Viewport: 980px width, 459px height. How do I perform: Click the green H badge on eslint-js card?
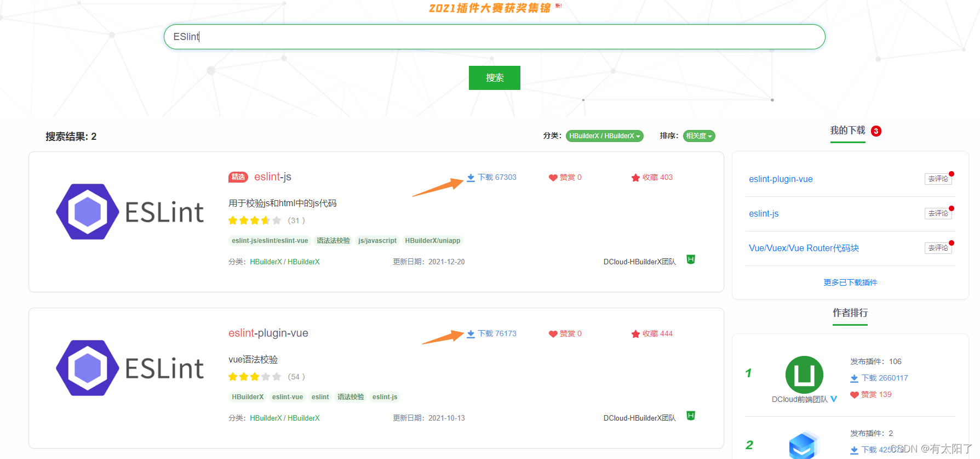691,259
